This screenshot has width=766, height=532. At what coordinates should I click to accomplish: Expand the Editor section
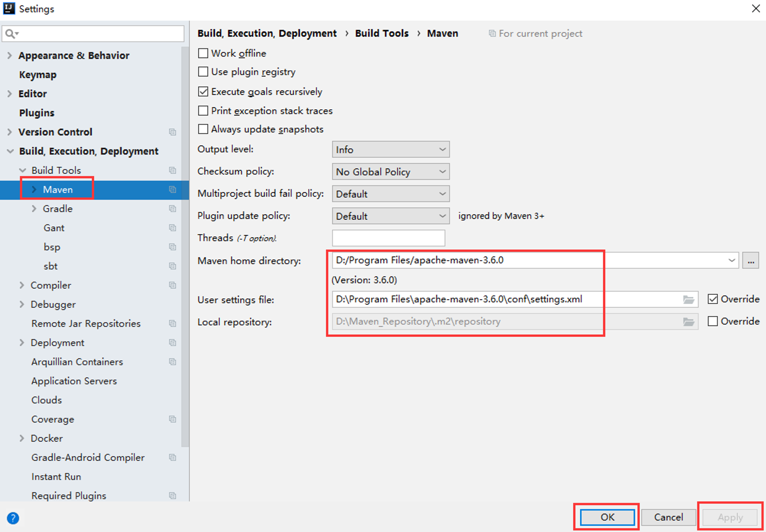tap(10, 94)
